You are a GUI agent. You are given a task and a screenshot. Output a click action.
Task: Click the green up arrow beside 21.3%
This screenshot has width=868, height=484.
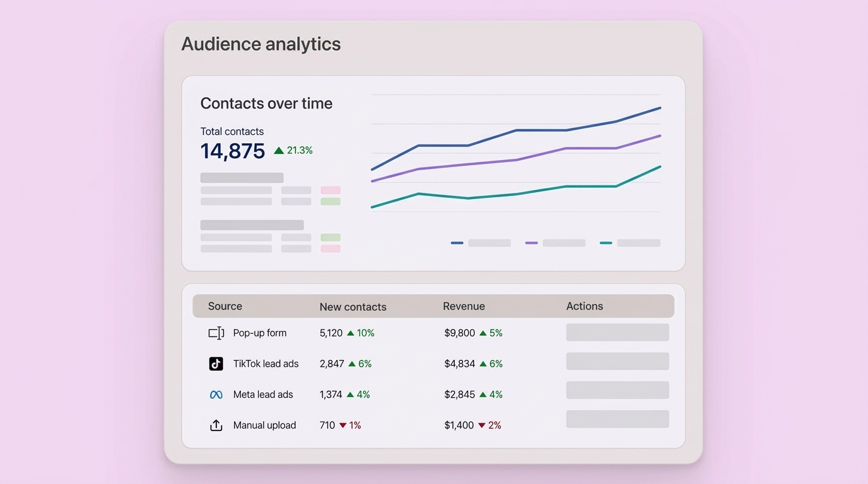click(279, 151)
